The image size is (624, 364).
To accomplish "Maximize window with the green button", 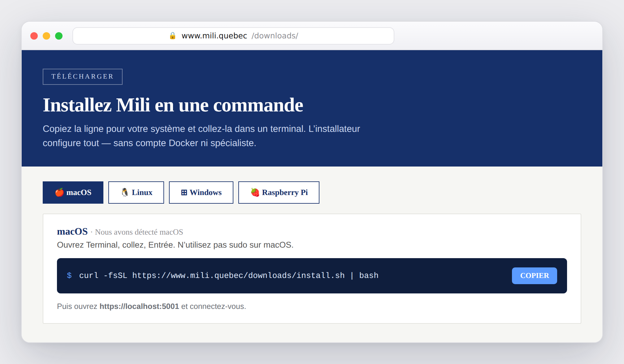I will tap(59, 36).
